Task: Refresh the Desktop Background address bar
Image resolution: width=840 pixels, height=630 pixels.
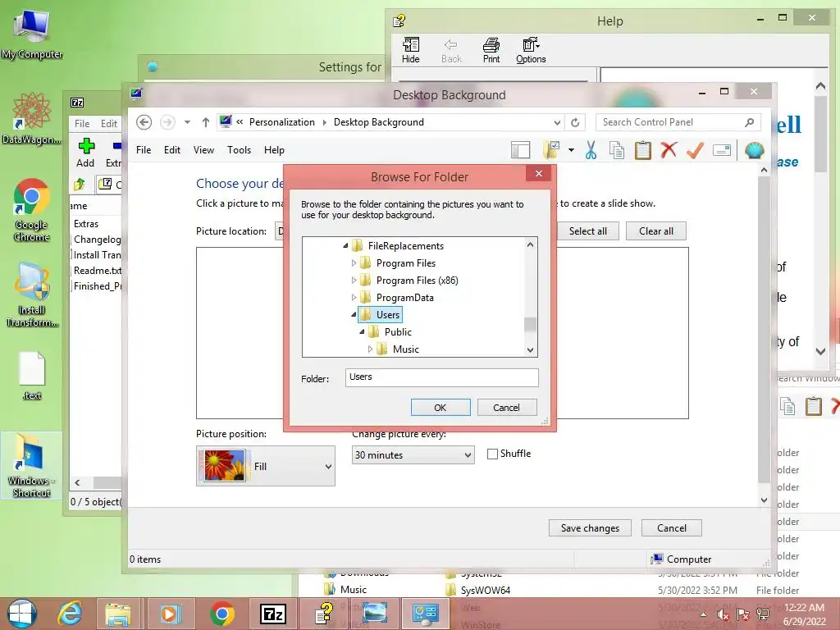Action: [x=575, y=123]
